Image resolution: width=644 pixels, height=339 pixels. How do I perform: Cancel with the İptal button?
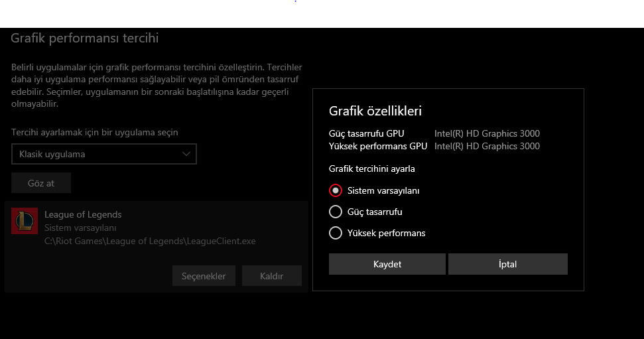507,264
